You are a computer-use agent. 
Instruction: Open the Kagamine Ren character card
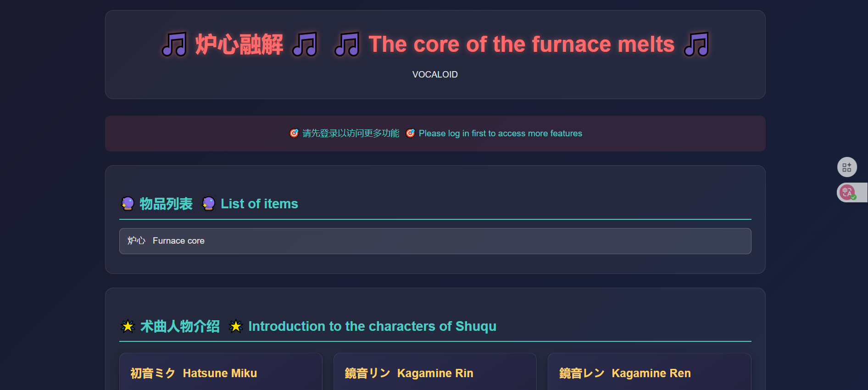coord(649,373)
